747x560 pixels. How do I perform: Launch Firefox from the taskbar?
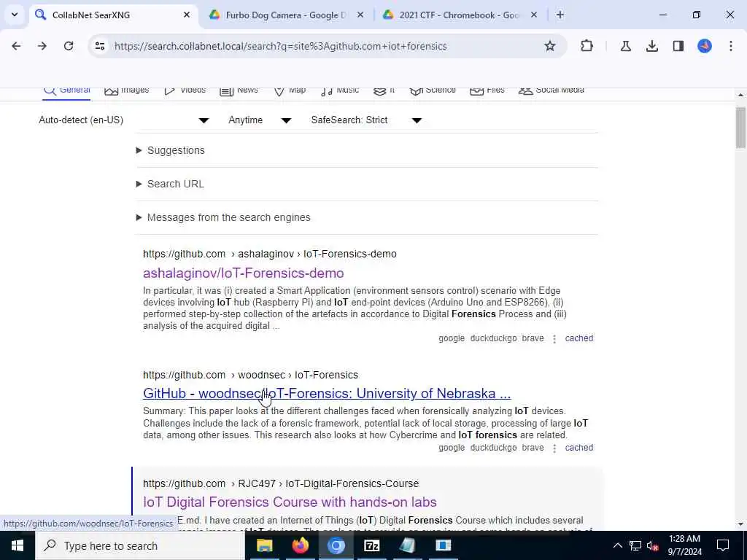coord(300,545)
